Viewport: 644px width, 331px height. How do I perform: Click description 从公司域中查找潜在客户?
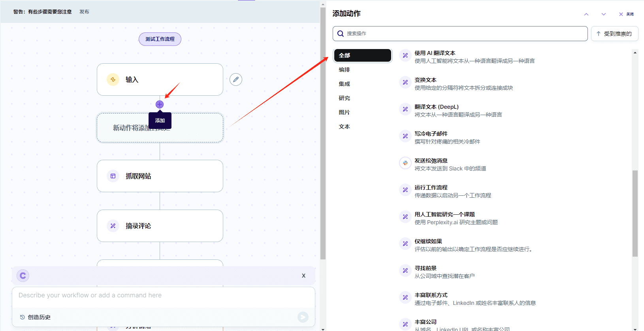[x=444, y=276]
